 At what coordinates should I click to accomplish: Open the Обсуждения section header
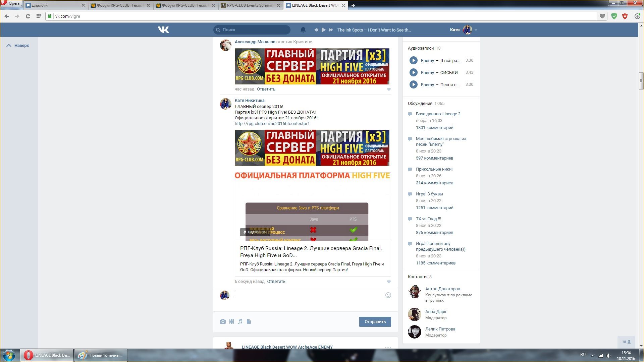click(426, 104)
